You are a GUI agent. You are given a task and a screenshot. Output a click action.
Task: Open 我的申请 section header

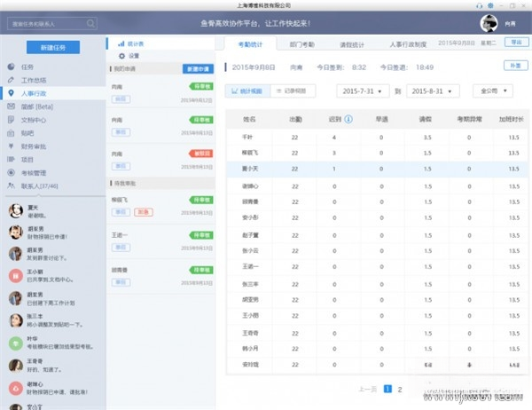click(x=124, y=69)
